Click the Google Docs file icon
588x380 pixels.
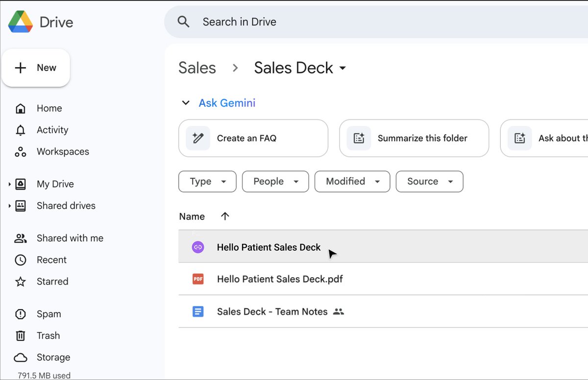(x=198, y=311)
